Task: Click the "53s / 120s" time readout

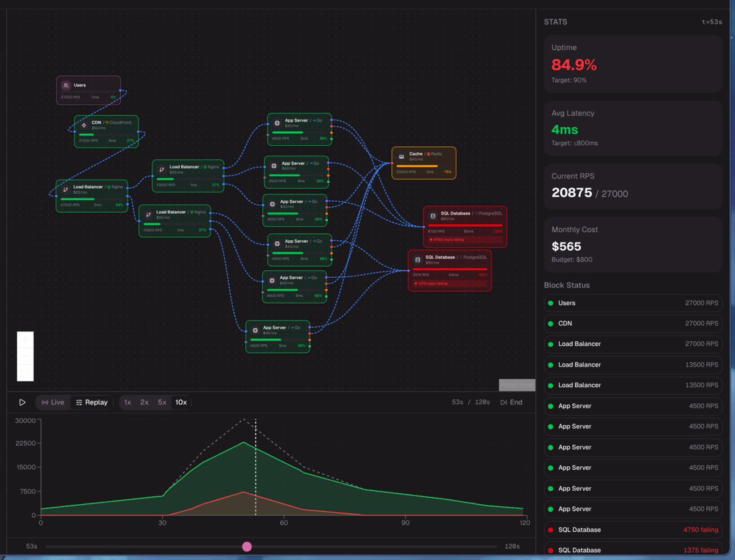Action: (471, 403)
